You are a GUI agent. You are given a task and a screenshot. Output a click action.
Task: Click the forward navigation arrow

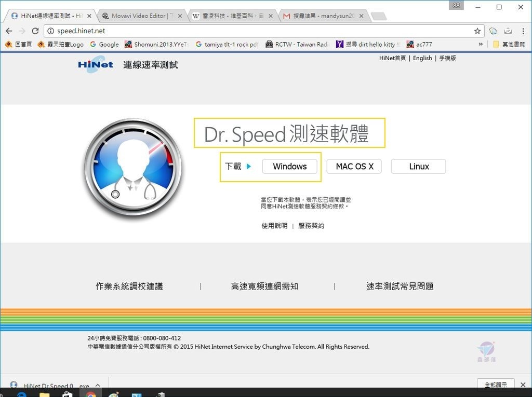coord(22,31)
